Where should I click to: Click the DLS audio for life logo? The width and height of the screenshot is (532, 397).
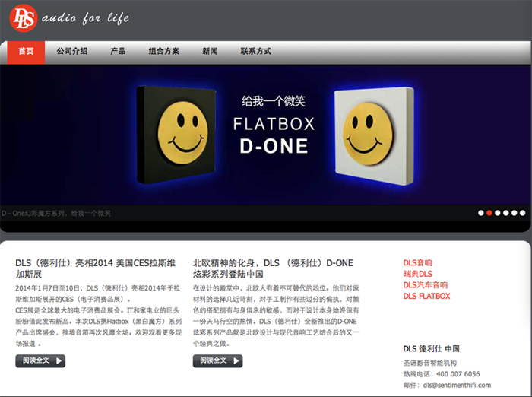(70, 18)
